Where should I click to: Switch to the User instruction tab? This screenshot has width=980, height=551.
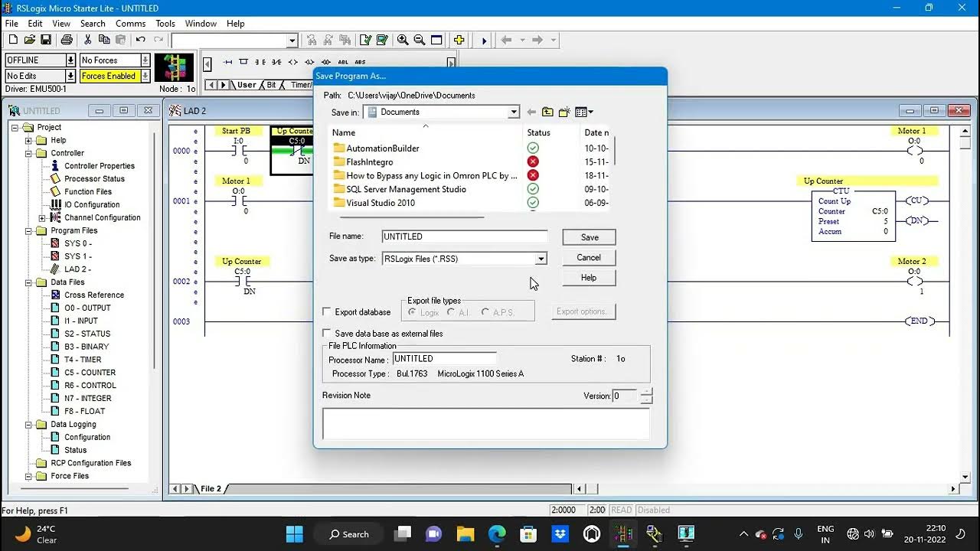(x=247, y=85)
